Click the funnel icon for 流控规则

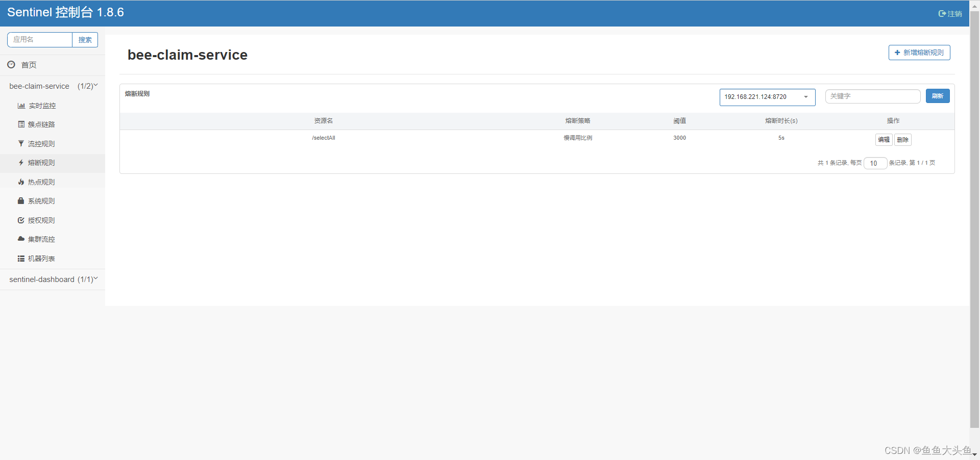(21, 143)
